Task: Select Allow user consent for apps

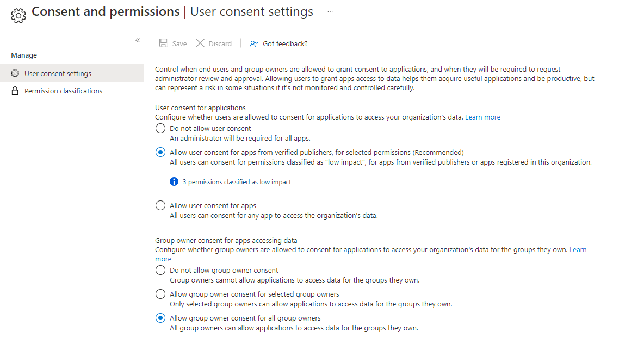Action: click(160, 205)
